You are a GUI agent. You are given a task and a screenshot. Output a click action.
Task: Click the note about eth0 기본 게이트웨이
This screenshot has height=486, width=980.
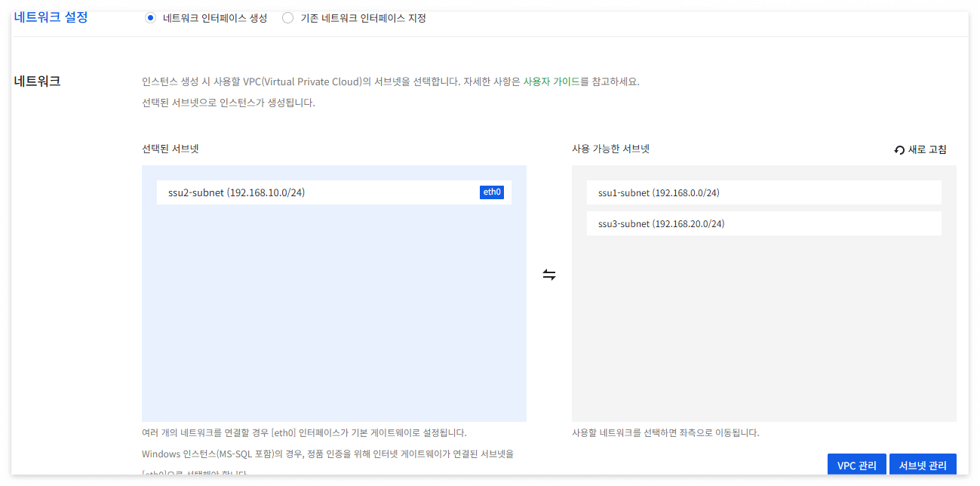[x=304, y=433]
